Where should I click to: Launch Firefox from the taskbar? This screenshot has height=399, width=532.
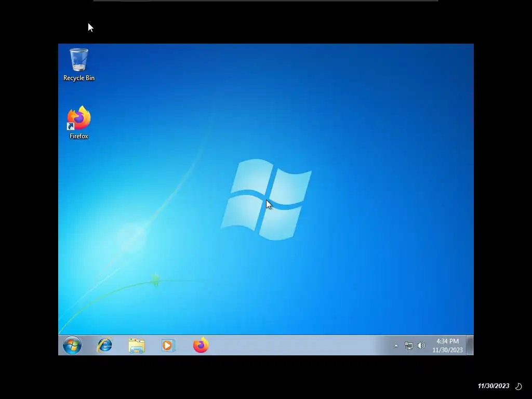pyautogui.click(x=201, y=345)
